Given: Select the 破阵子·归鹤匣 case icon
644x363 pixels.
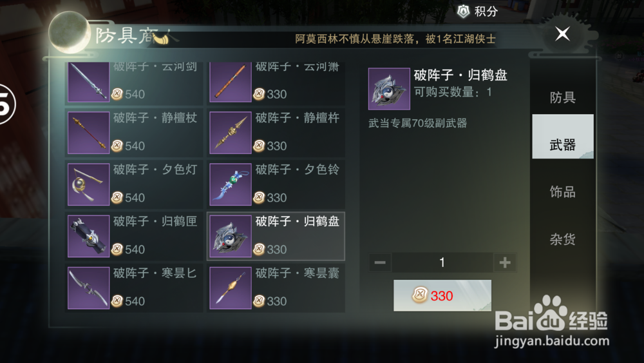Looking at the screenshot, I should [88, 237].
